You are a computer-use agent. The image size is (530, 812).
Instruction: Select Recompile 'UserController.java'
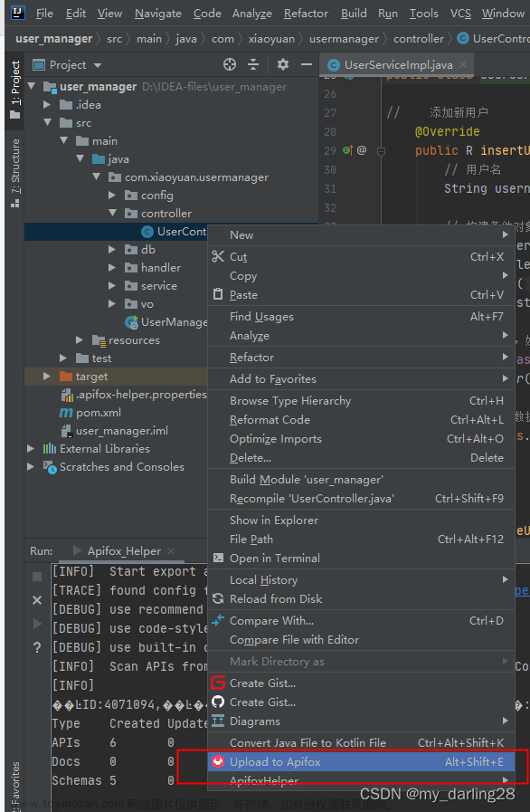361,499
